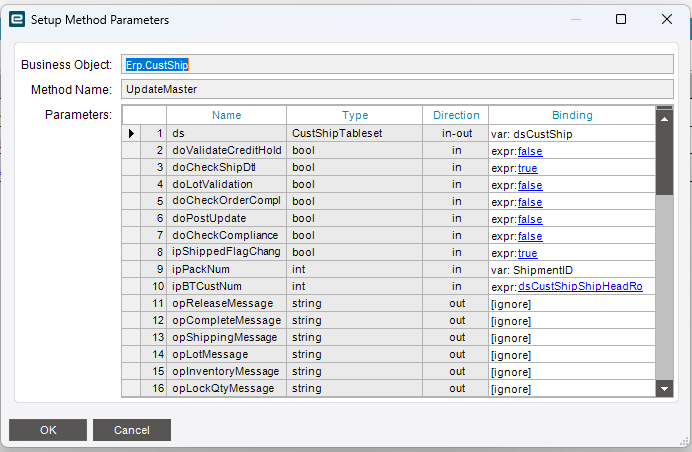Click the string type cell for opReleaseMessage
Viewport: 692px width, 452px height.
tap(355, 303)
